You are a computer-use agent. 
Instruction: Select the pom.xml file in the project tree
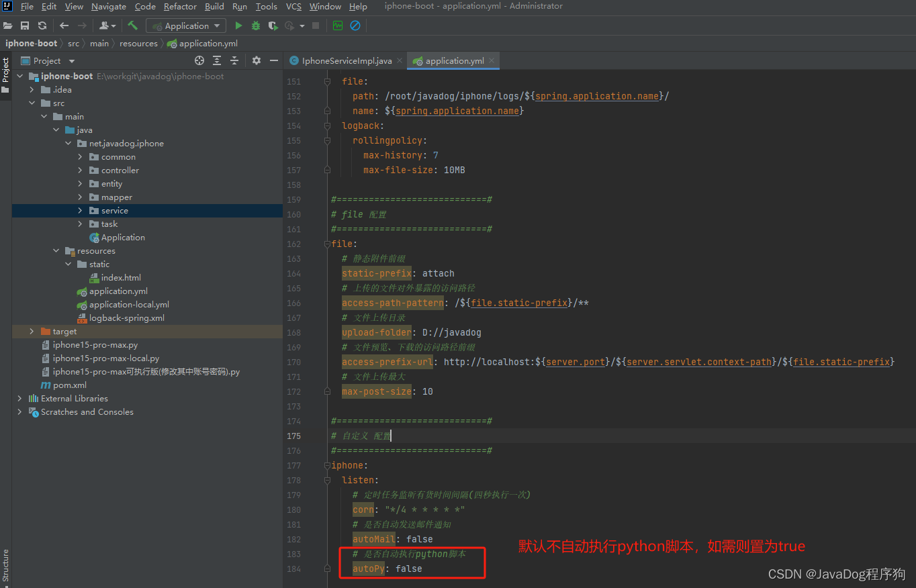(x=70, y=385)
